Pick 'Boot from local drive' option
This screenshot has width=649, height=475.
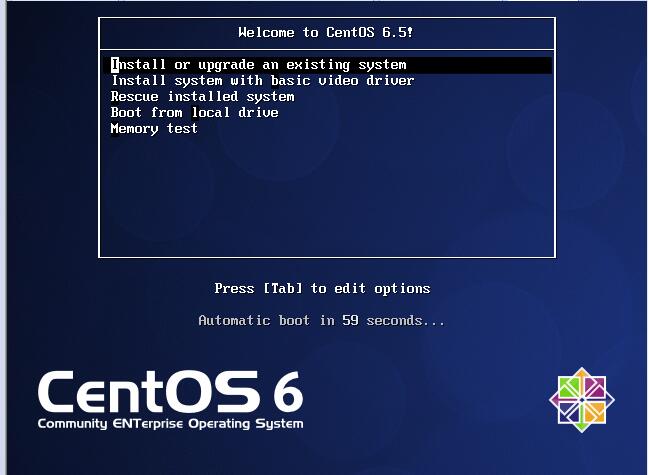point(195,113)
